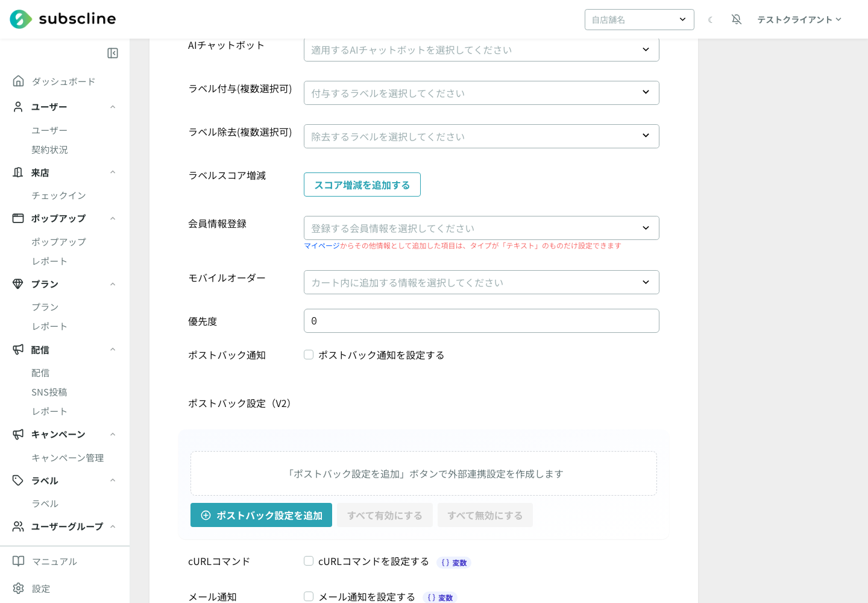Click すべて有効にする button
The image size is (868, 603).
point(385,515)
